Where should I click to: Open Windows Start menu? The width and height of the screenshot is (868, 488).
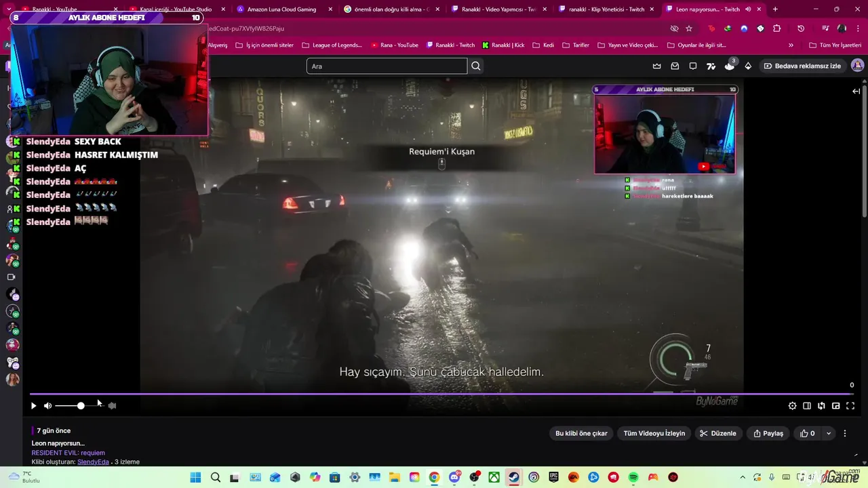click(x=195, y=477)
